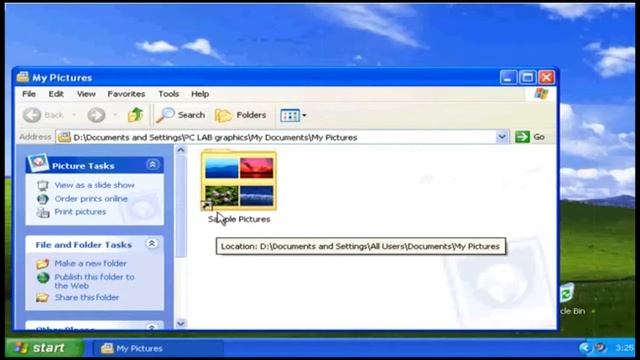
Task: Collapse the Picture Tasks panel
Action: click(x=152, y=164)
